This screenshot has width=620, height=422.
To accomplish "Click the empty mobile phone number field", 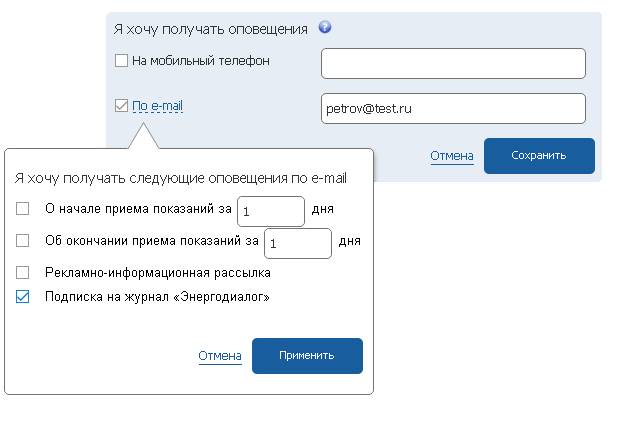I will [x=453, y=64].
